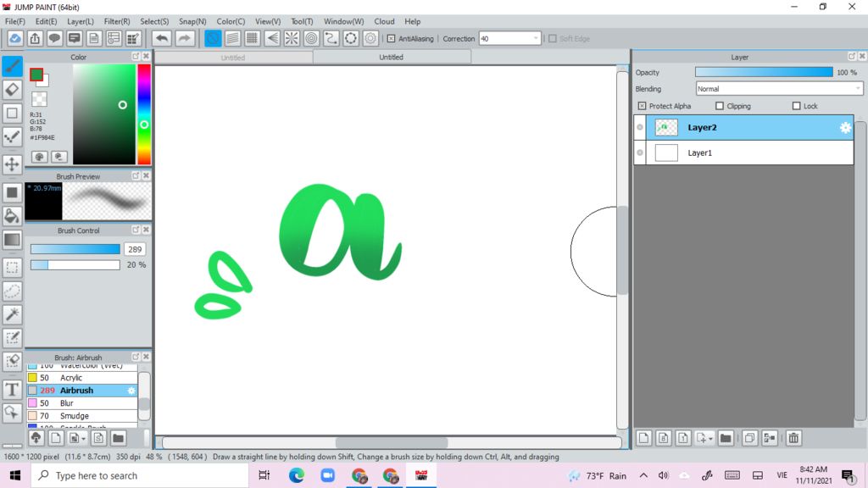The height and width of the screenshot is (488, 868).
Task: Open the Filter menu
Action: coord(117,21)
